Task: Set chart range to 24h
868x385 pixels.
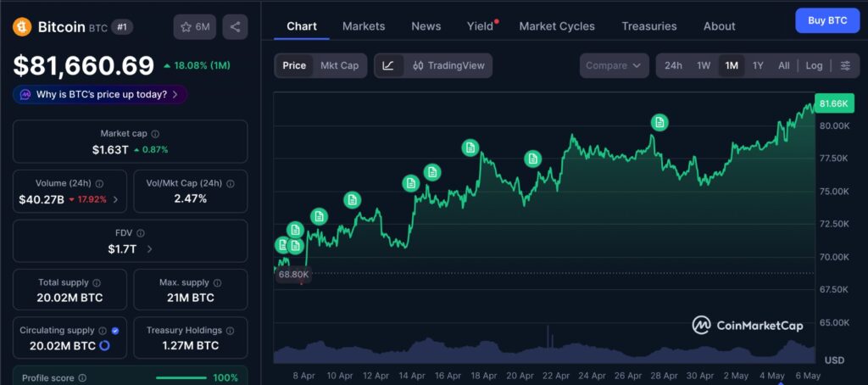Action: click(673, 65)
